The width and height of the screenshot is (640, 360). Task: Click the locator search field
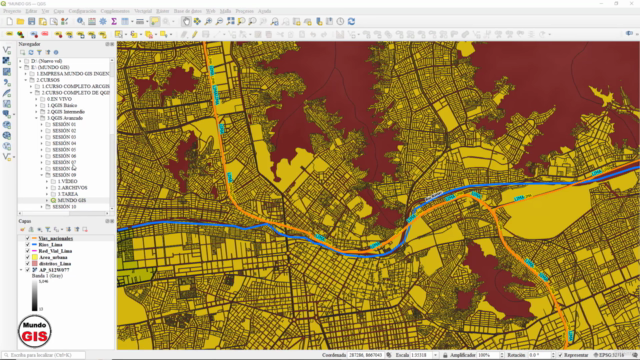tap(43, 355)
